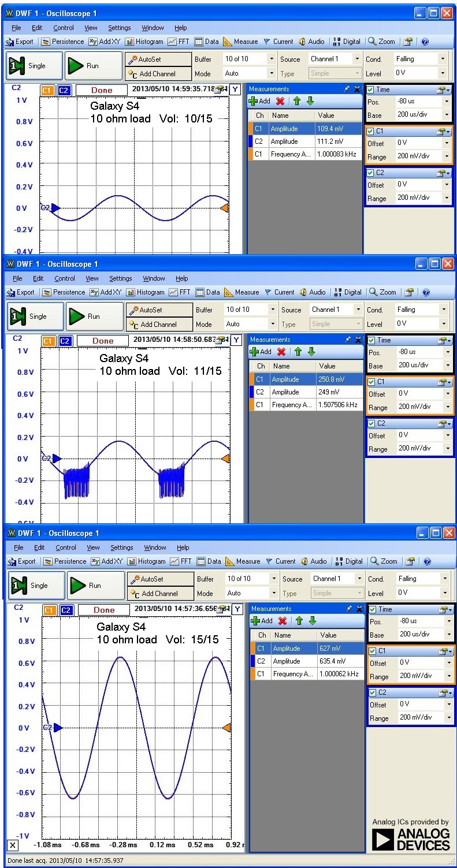This screenshot has width=457, height=868.
Task: Click the green up arrow above the 109.4 mV row
Action: [x=297, y=101]
